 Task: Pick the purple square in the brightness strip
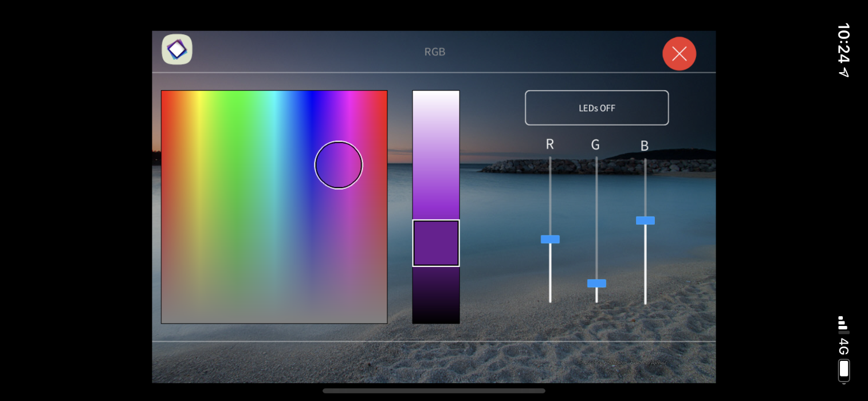coord(436,243)
